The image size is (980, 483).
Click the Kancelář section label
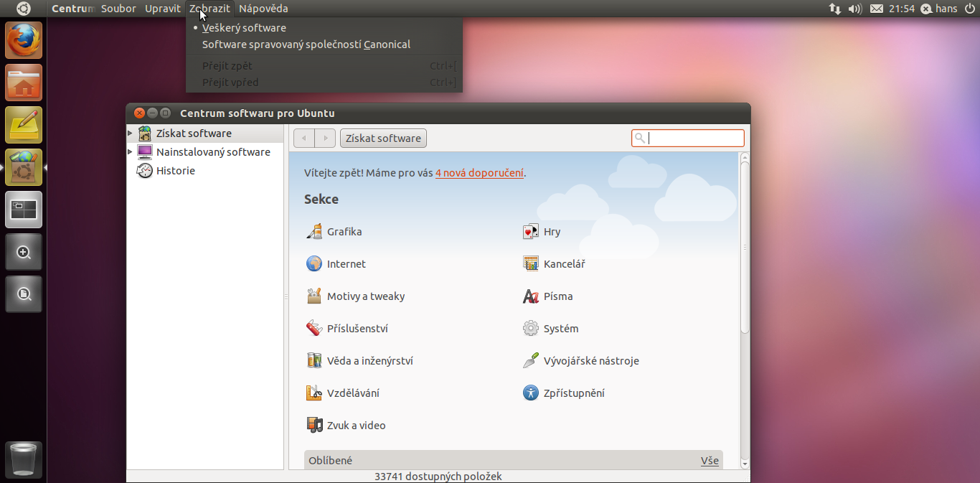click(x=565, y=264)
